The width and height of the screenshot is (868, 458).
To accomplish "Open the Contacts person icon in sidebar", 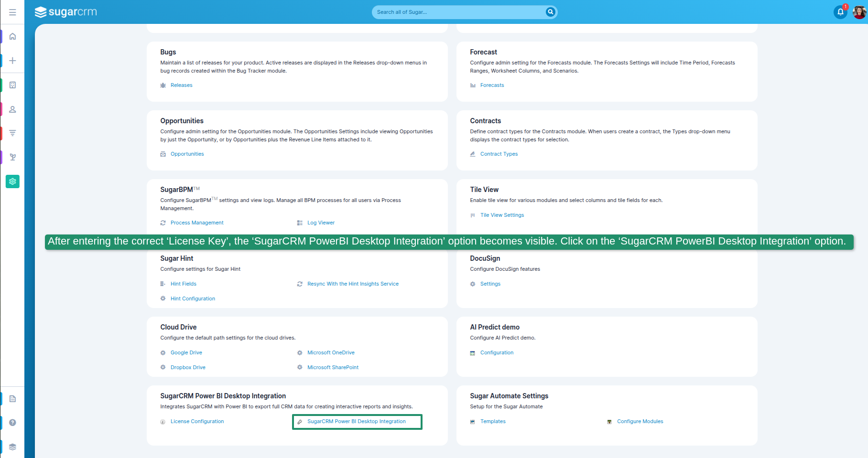I will point(12,109).
